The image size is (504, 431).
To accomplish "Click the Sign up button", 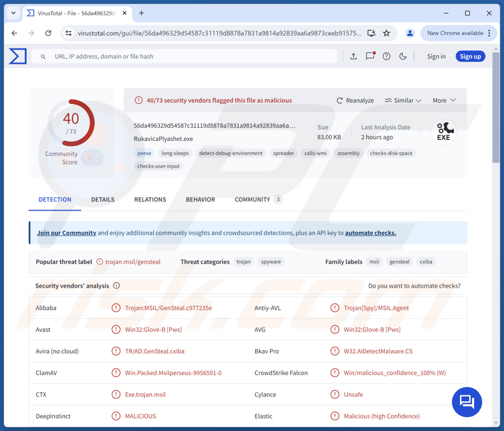I will [470, 57].
